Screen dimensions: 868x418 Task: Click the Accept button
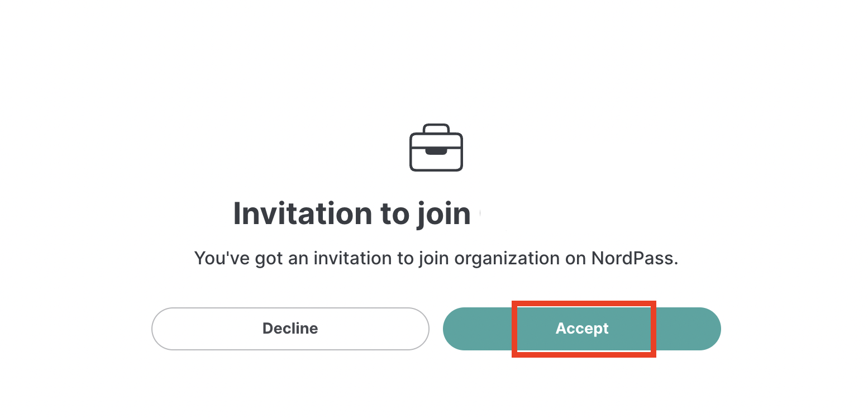(582, 329)
